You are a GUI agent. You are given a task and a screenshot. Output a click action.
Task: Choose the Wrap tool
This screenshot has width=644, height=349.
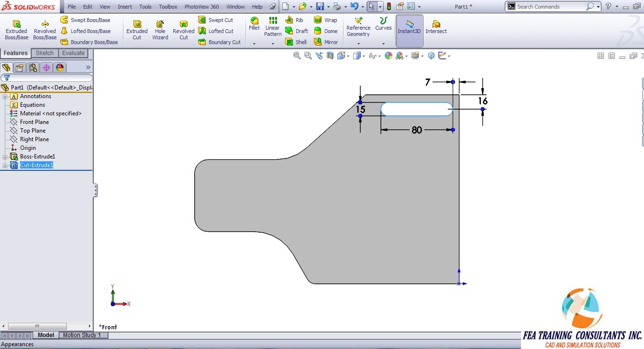coord(325,20)
